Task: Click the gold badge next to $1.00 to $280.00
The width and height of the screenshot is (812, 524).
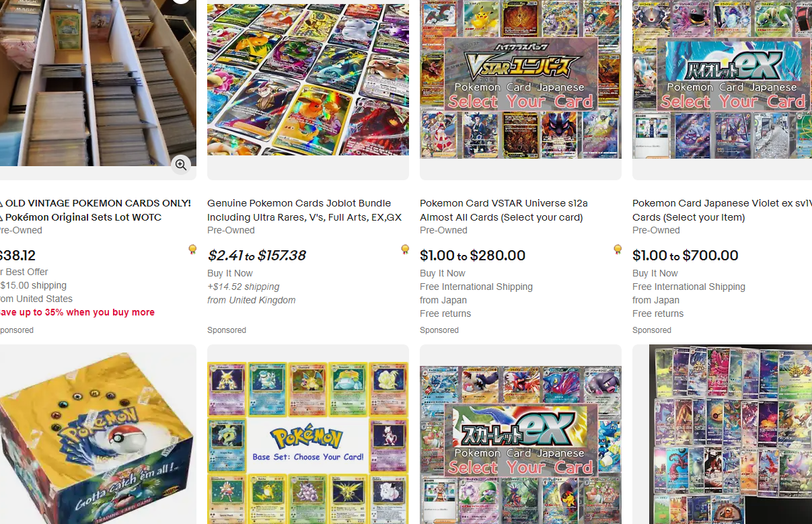Action: click(618, 250)
